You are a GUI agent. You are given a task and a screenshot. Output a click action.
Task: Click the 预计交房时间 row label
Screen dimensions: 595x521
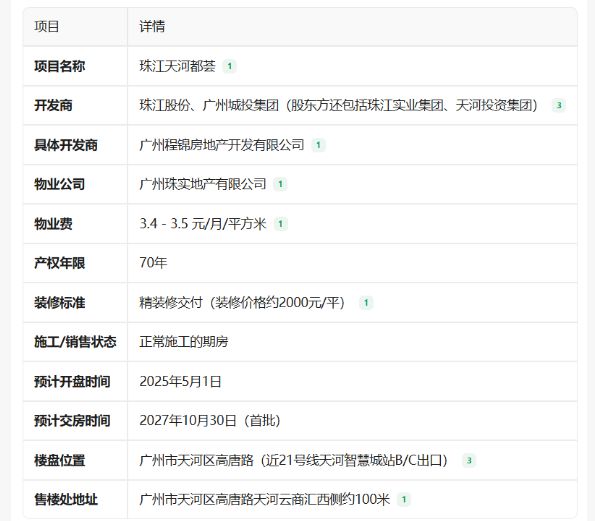(72, 421)
